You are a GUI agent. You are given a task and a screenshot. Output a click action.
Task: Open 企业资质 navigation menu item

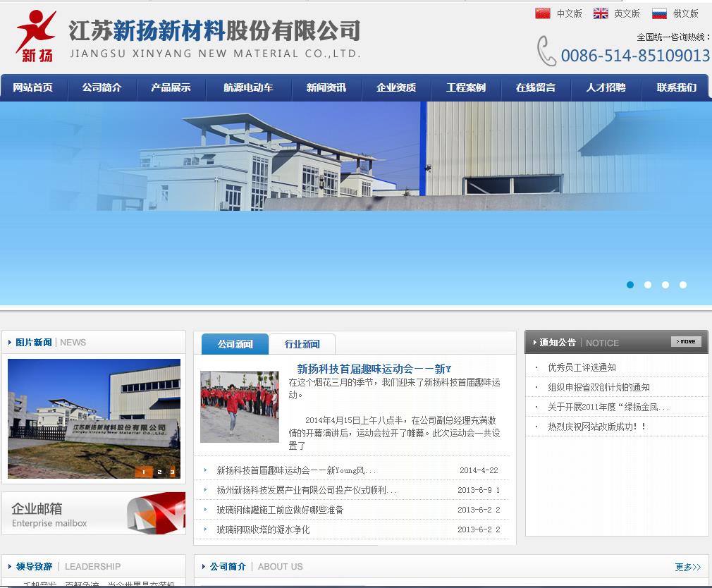396,87
